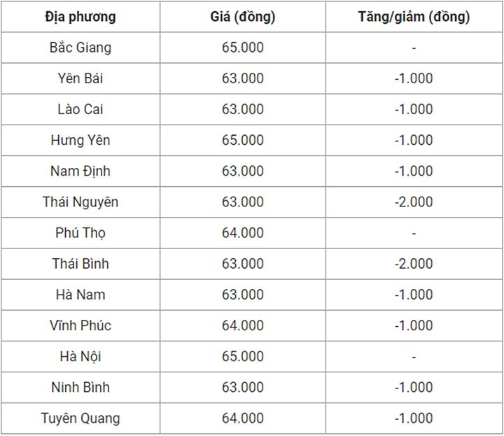Click the Phú Thọ location name
Screen dimensions: 504x436
[80, 233]
